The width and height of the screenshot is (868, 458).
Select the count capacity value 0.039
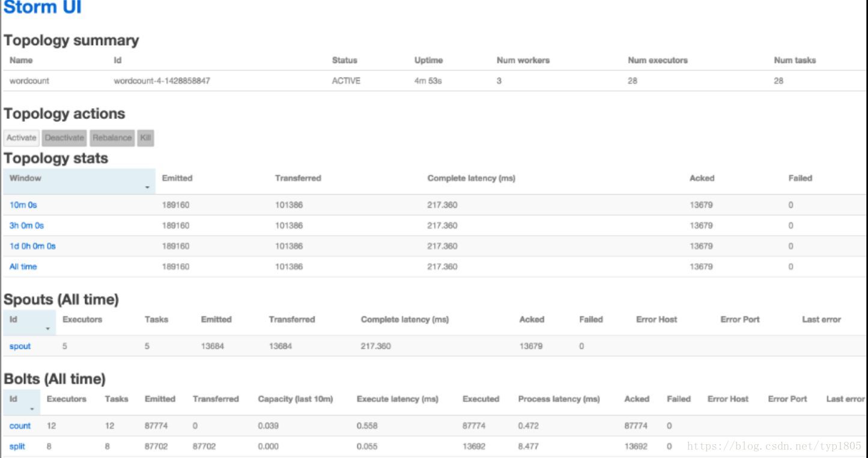click(x=268, y=426)
